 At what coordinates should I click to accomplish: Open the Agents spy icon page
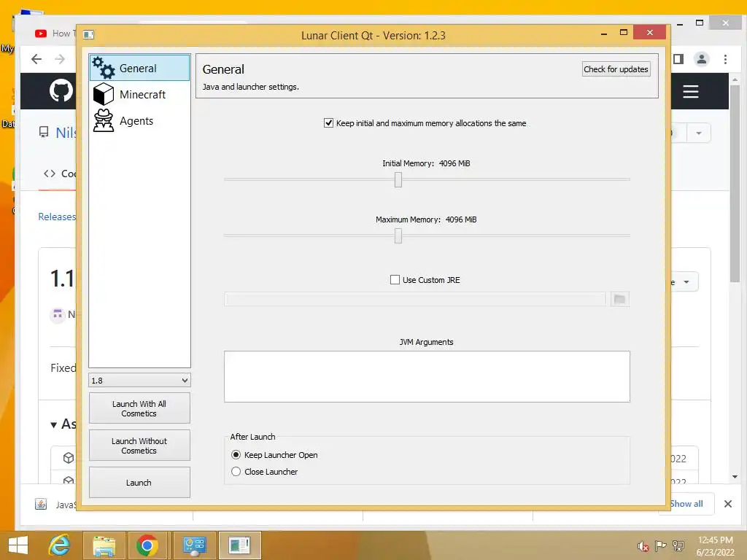point(104,120)
